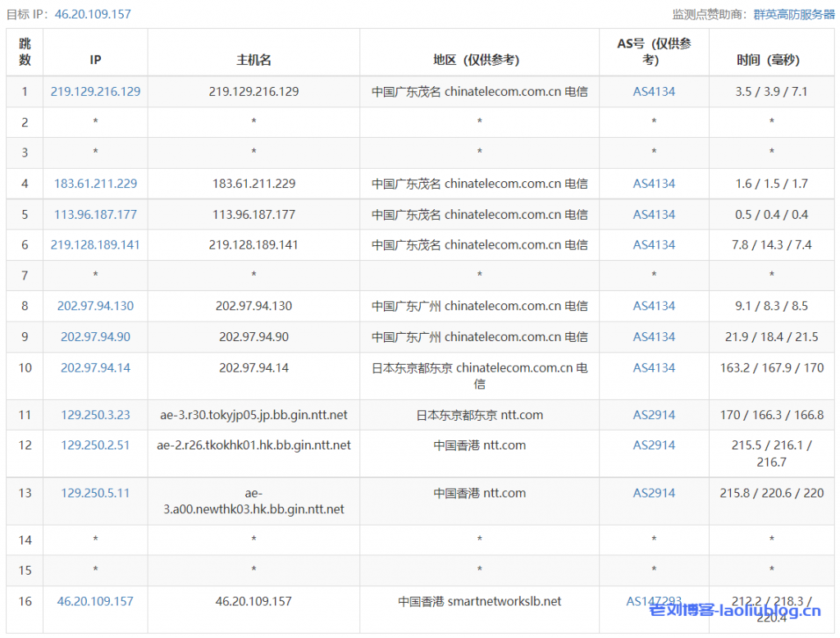Open the 202.97.94.14 IP link

coord(95,367)
